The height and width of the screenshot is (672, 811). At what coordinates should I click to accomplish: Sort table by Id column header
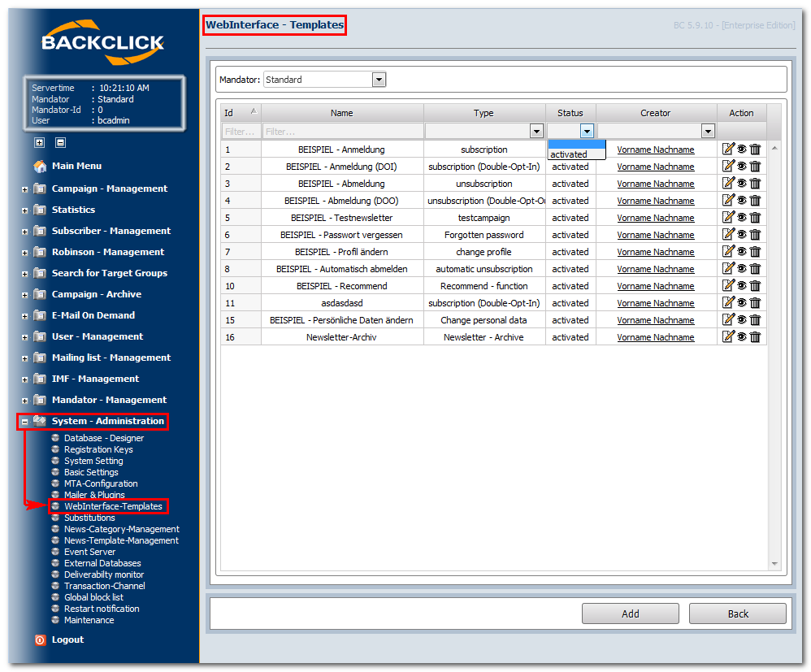241,113
